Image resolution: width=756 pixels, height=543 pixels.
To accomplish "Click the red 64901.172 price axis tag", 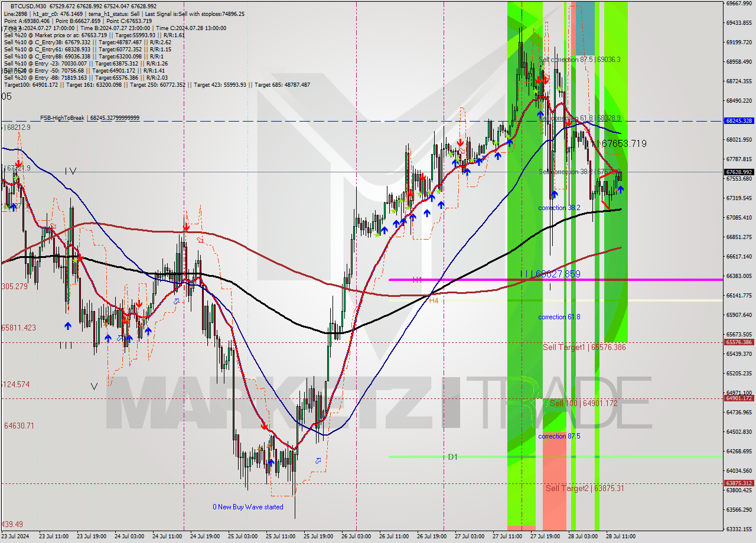I will [x=739, y=398].
